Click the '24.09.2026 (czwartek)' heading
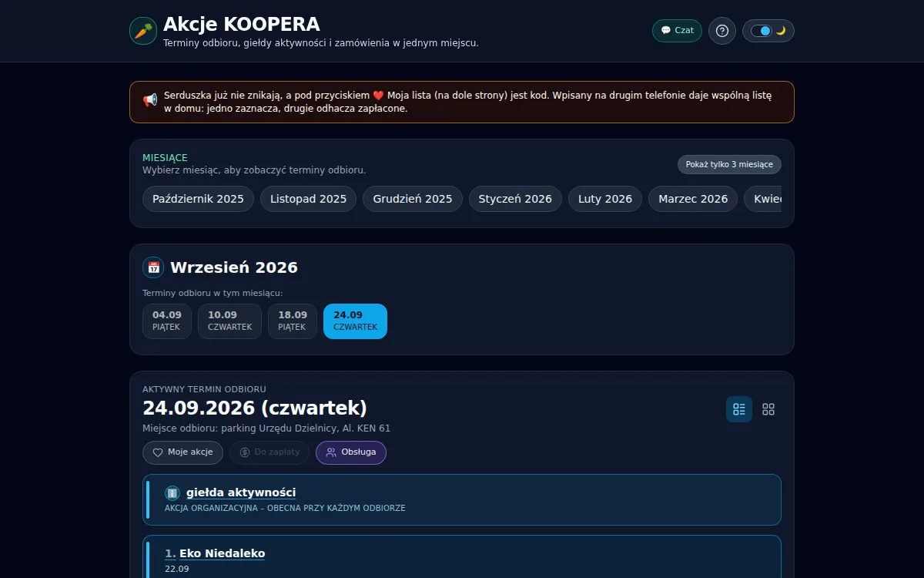This screenshot has width=924, height=578. 255,408
